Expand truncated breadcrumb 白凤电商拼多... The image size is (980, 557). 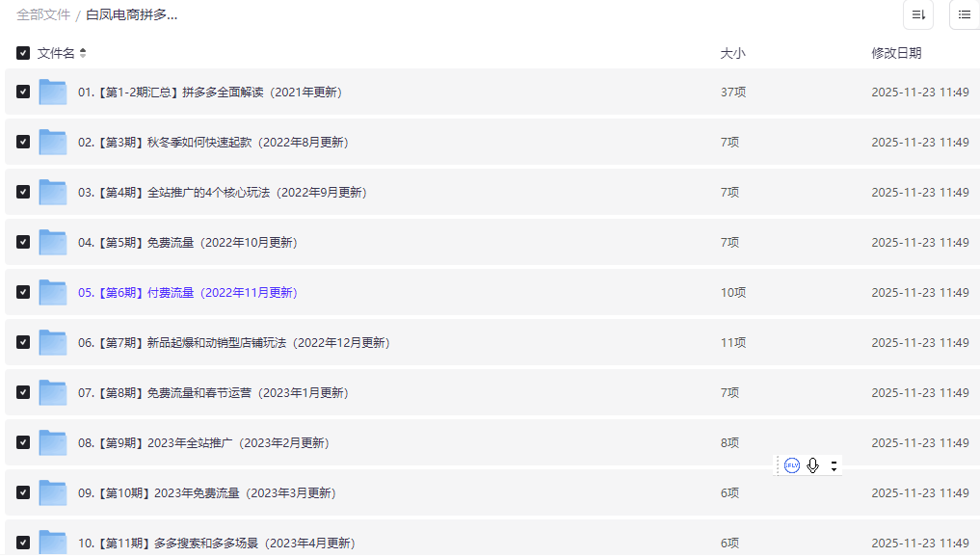pyautogui.click(x=131, y=15)
